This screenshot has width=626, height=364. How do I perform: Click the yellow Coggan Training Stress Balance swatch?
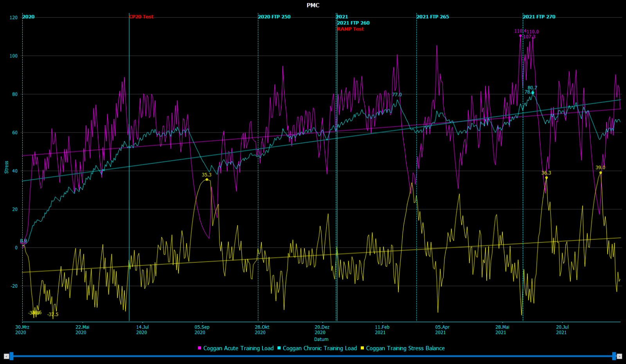click(x=362, y=348)
